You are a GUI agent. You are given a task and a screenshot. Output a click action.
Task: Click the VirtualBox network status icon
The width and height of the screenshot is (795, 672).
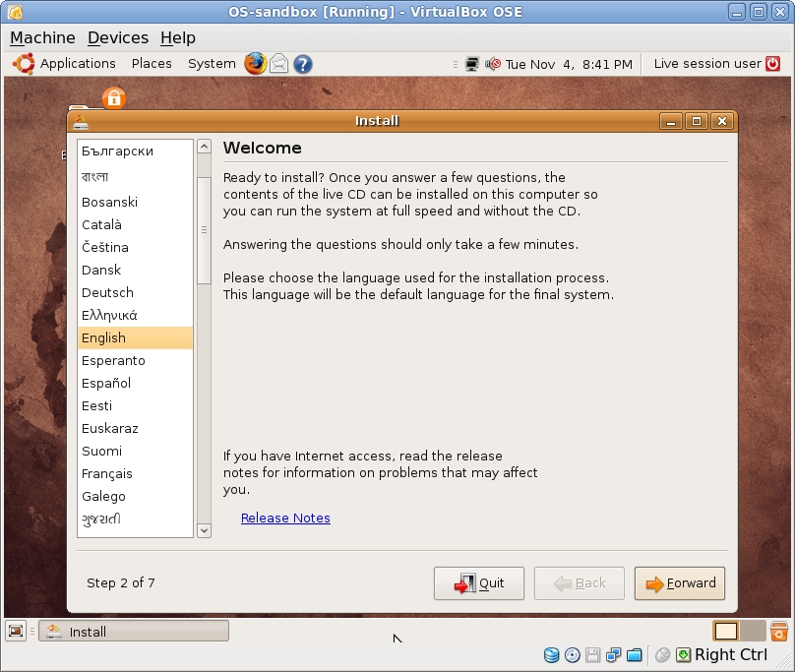coord(614,655)
